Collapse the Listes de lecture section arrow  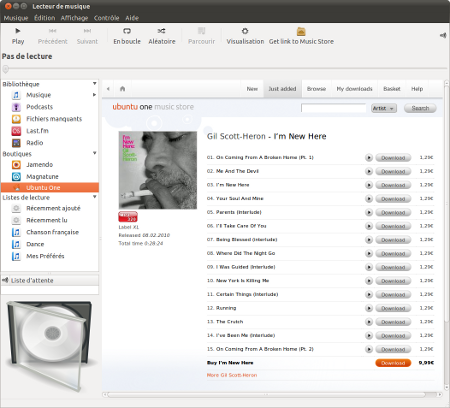coord(95,197)
